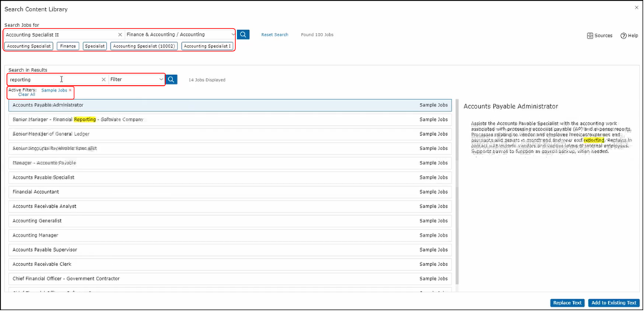Open Help
This screenshot has height=311, width=644.
(629, 35)
